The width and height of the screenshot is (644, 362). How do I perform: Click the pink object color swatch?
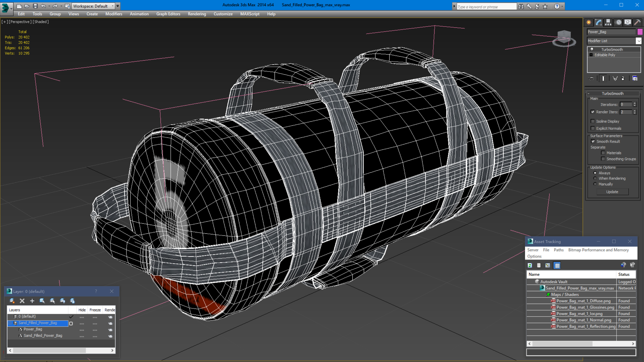pyautogui.click(x=640, y=32)
